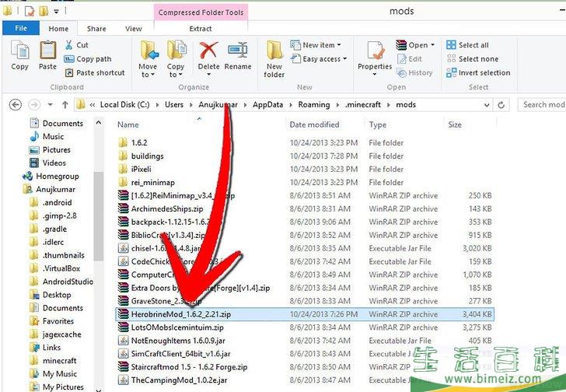
Task: Click Roaming in address breadcrumb
Action: (314, 105)
